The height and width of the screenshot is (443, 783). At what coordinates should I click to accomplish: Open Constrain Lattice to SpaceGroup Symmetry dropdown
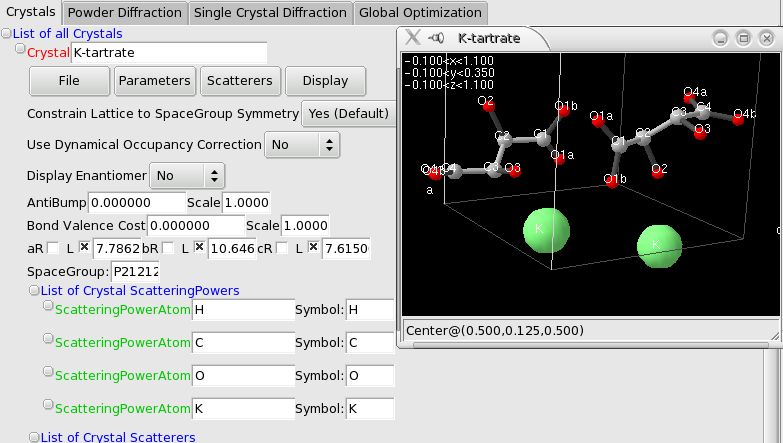349,113
